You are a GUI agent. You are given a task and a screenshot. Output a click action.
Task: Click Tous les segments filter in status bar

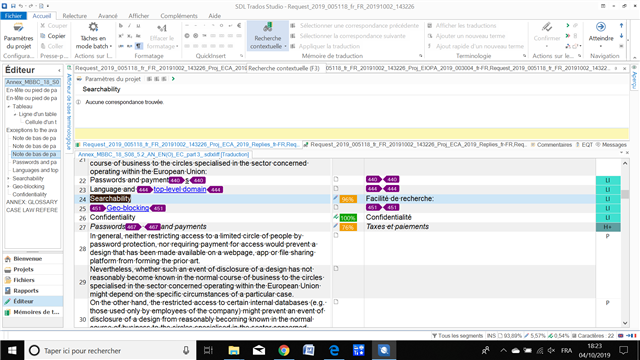(x=457, y=336)
